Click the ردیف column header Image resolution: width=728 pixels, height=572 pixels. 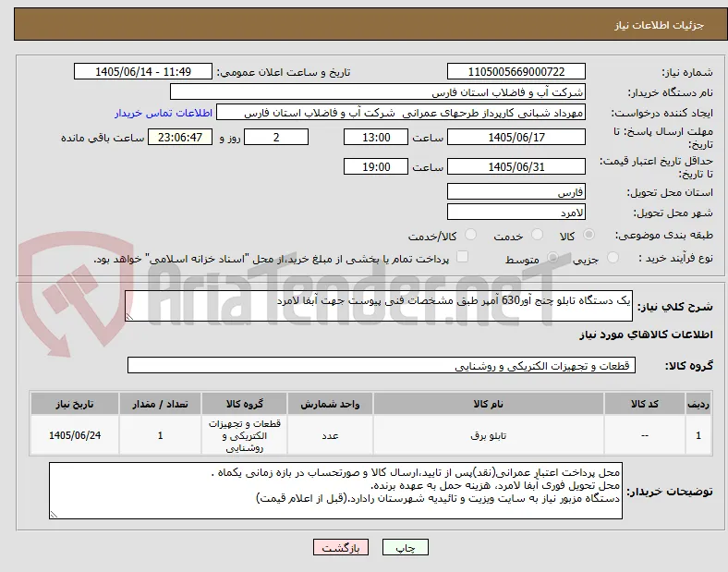pyautogui.click(x=698, y=404)
